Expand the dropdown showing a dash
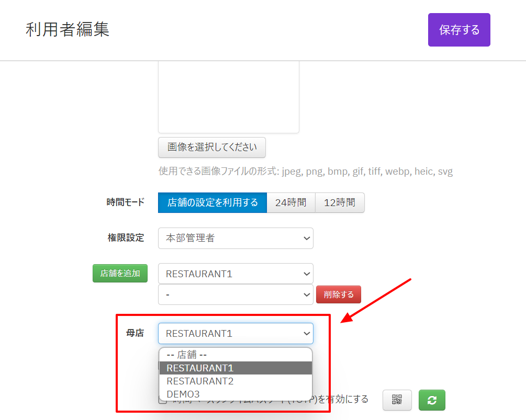Screen dimensions: 526x420 point(236,294)
